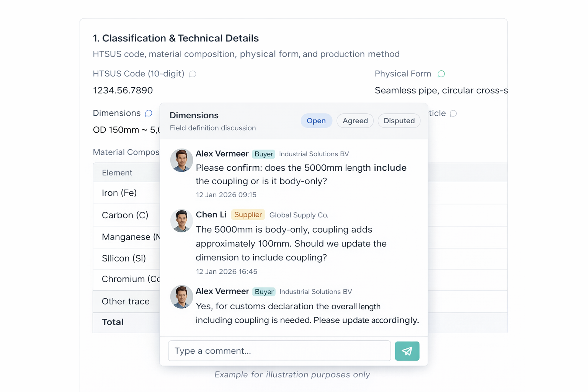The image size is (588, 392).
Task: Click Global Supply Co. company name
Action: pos(299,215)
